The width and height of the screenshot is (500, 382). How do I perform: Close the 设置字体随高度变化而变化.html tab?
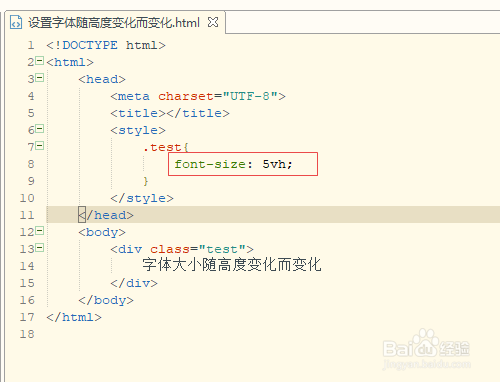(213, 22)
